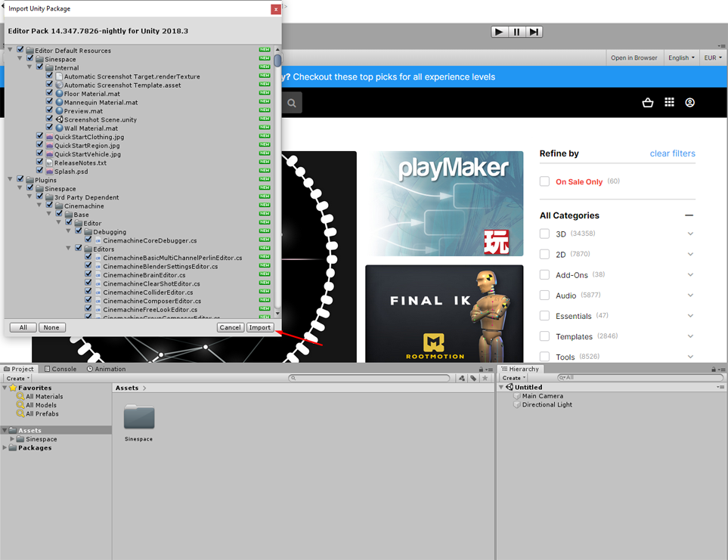Select the Hierarchy tab
Screen dimensions: 728x560
coord(520,370)
